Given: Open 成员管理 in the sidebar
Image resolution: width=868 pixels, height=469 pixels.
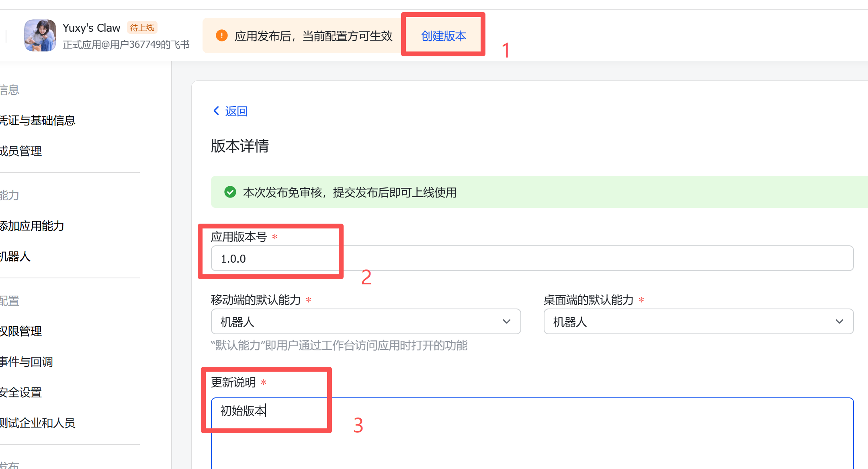Looking at the screenshot, I should [x=21, y=151].
